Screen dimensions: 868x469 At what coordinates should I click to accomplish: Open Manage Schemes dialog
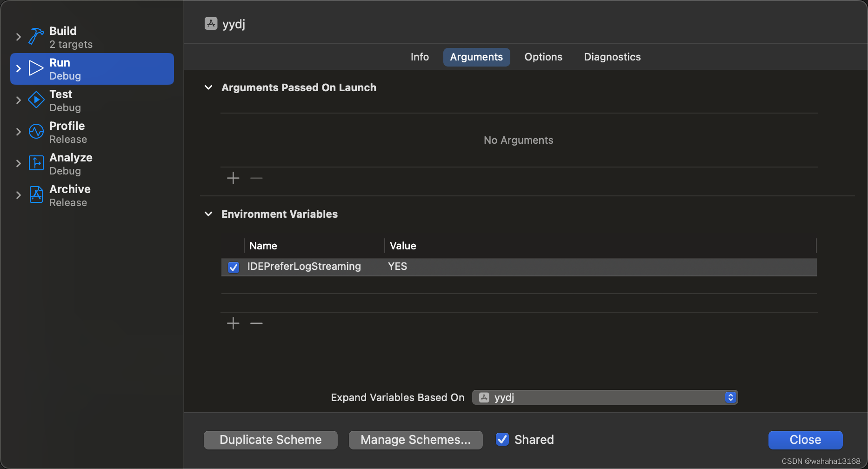(415, 439)
